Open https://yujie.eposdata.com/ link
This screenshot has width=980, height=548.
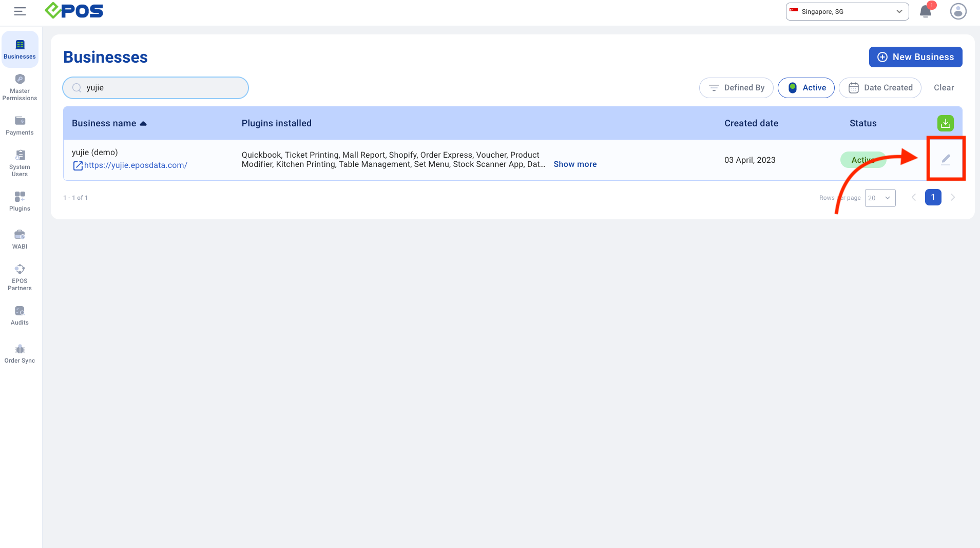[x=136, y=165]
